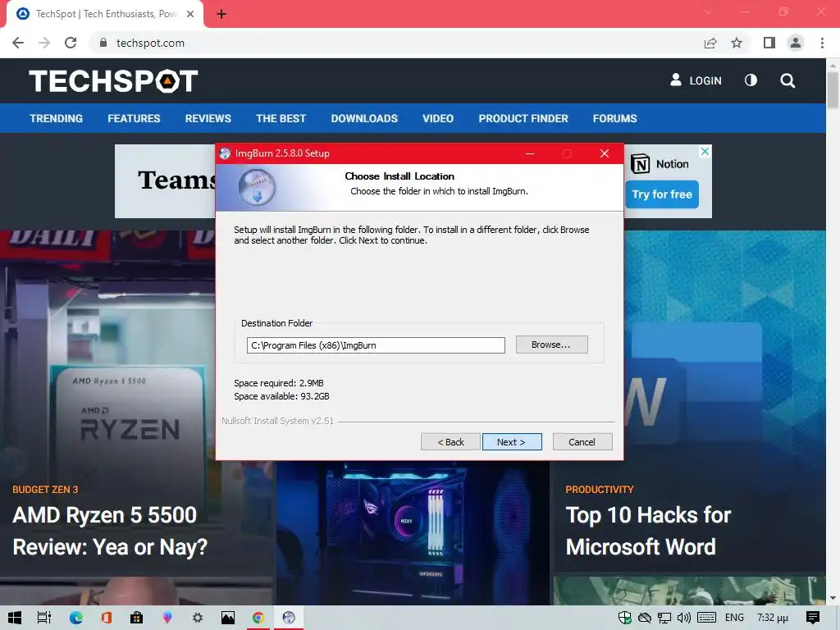Image resolution: width=840 pixels, height=630 pixels.
Task: Share this page icon in address bar
Action: [x=710, y=43]
